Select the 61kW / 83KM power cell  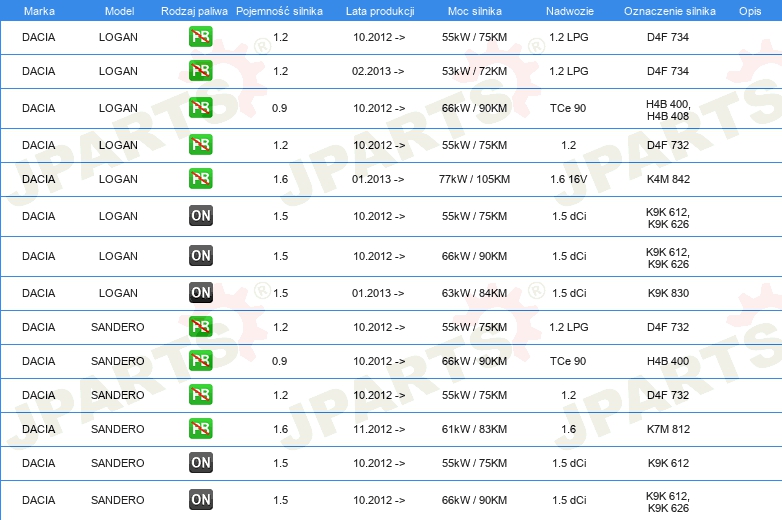pyautogui.click(x=474, y=429)
